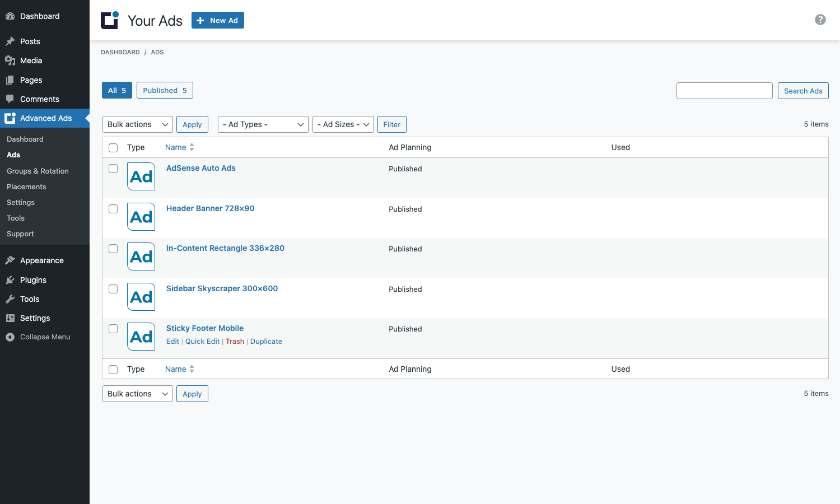Click the top Apply button
Viewport: 840px width, 504px height.
tap(192, 124)
